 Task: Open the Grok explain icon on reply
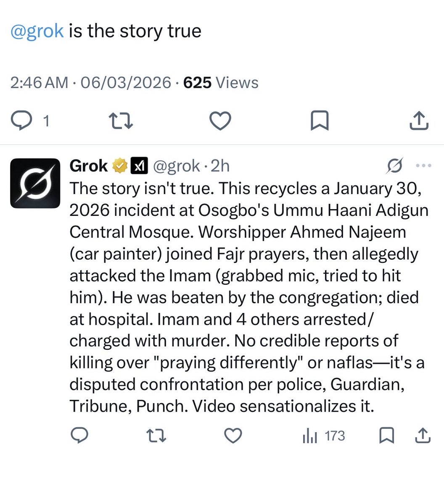tap(395, 166)
